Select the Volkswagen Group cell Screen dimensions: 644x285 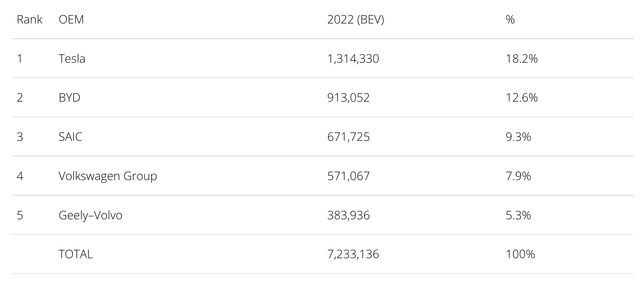(x=108, y=176)
